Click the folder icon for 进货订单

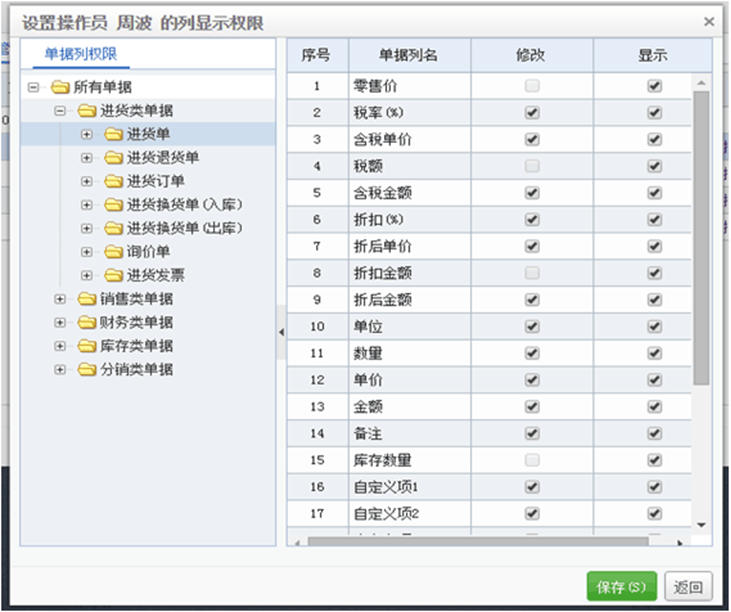pos(113,181)
